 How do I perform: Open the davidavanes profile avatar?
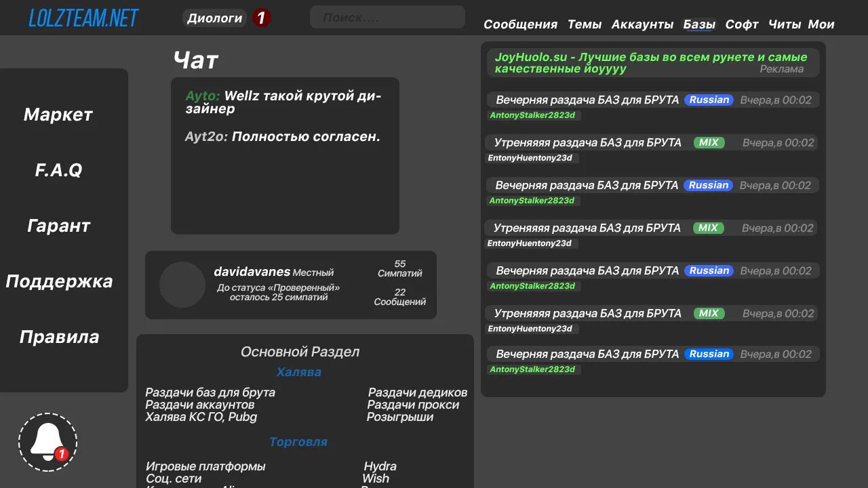point(182,285)
